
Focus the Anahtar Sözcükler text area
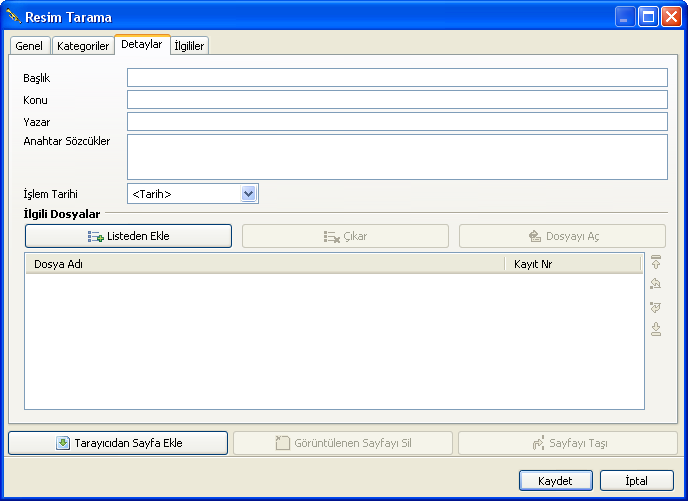click(397, 156)
